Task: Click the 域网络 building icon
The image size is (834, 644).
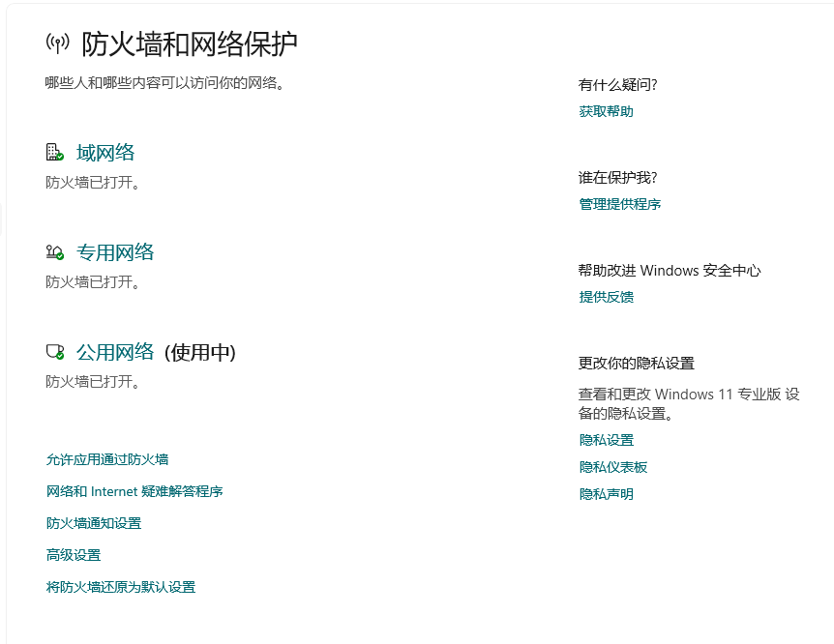Action: (53, 152)
